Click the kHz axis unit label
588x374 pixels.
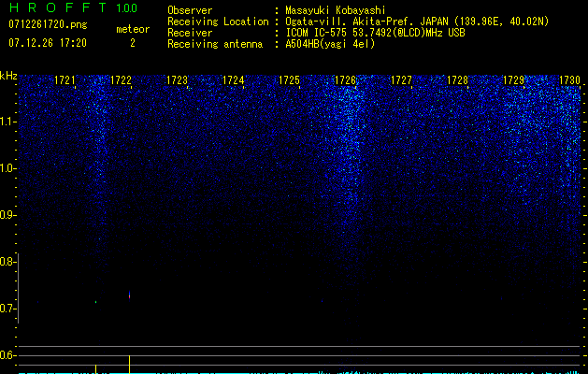[x=8, y=76]
